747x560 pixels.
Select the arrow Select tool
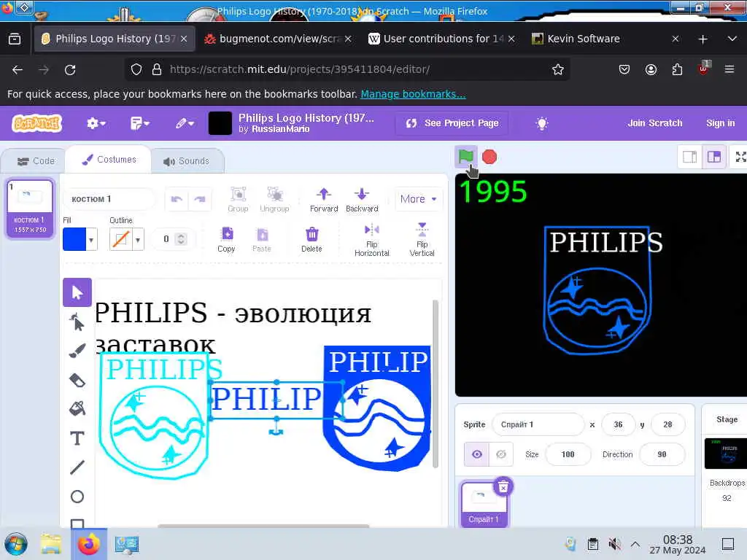click(77, 292)
